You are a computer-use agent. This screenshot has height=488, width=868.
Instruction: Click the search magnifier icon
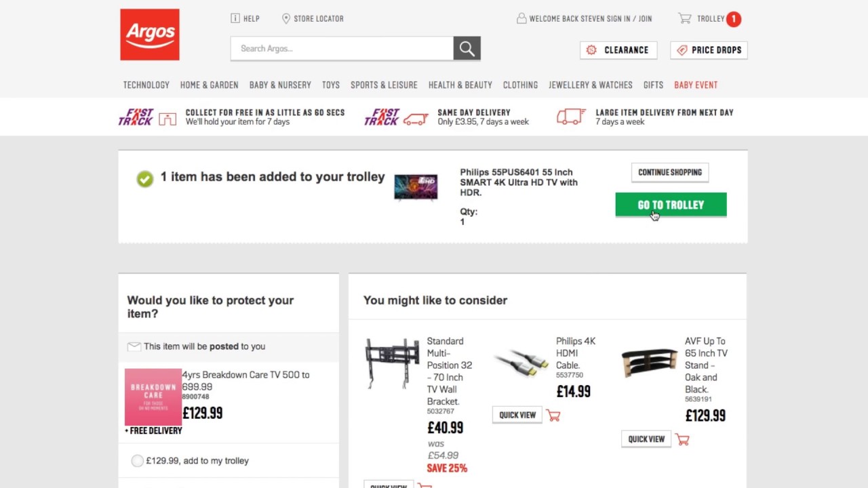467,48
